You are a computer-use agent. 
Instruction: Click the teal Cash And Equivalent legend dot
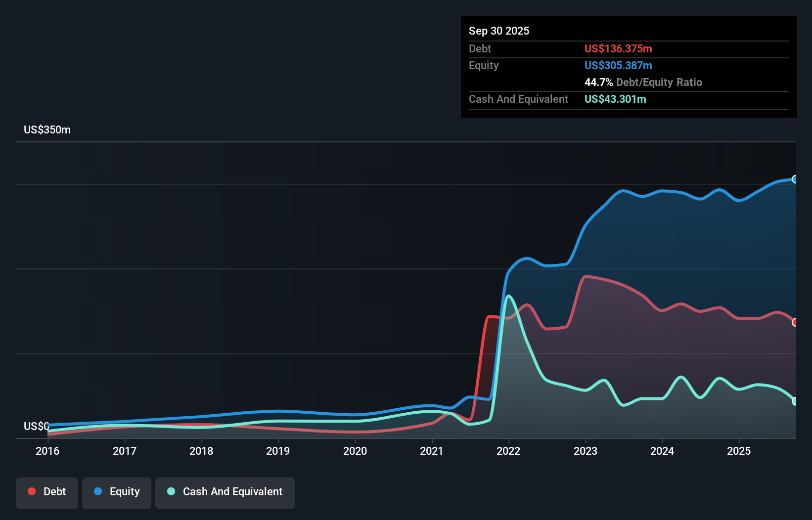click(x=171, y=491)
